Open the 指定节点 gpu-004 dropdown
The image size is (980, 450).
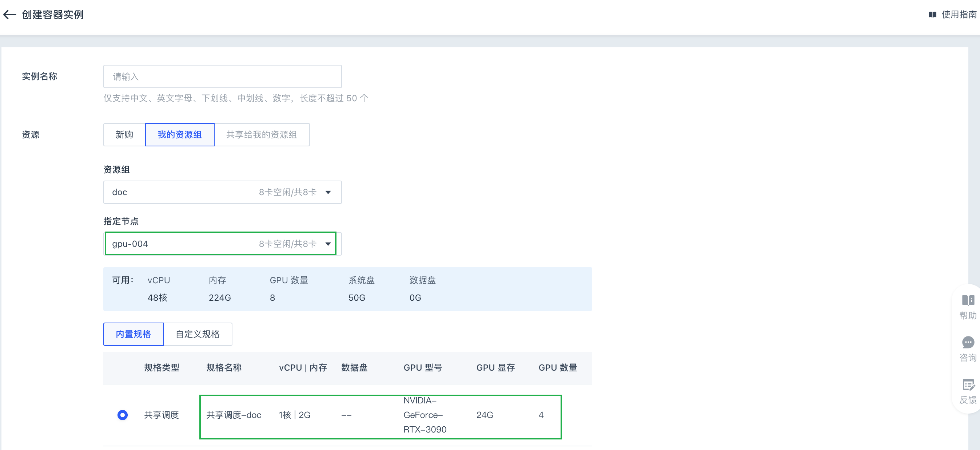[x=222, y=244]
